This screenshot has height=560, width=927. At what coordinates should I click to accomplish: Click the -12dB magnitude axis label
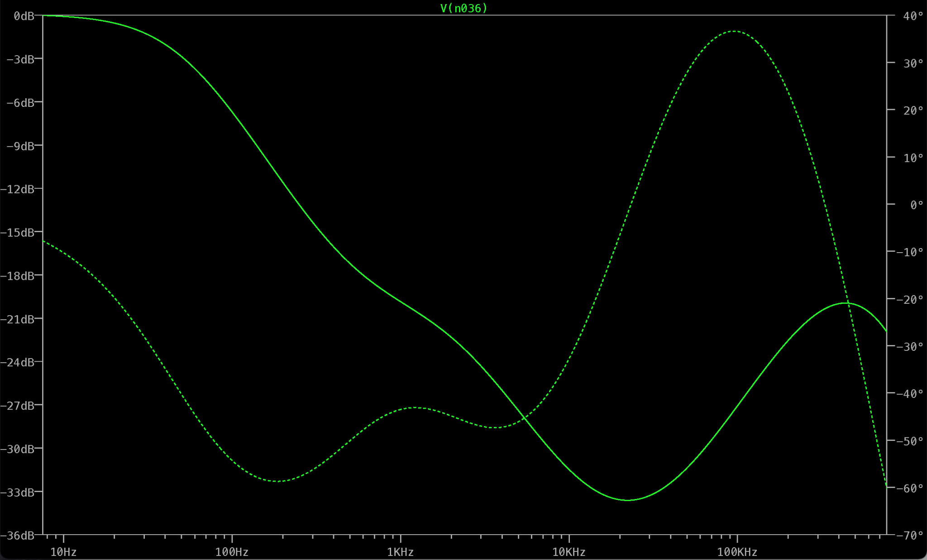pyautogui.click(x=18, y=189)
